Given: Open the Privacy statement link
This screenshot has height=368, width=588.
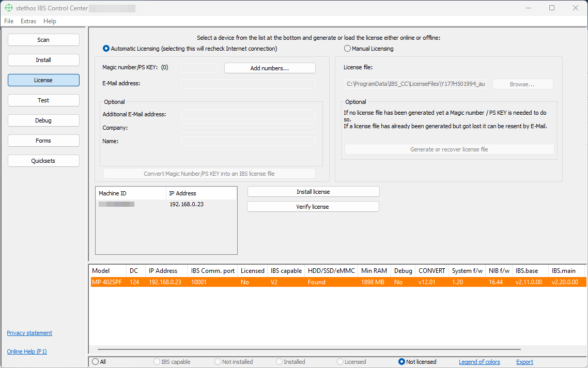Looking at the screenshot, I should (x=29, y=333).
